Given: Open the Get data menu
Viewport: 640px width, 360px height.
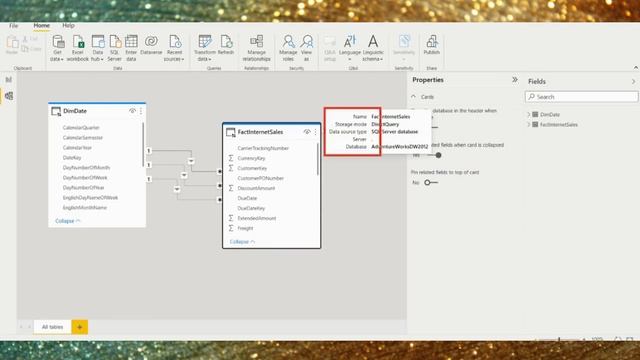Looking at the screenshot, I should click(x=57, y=48).
